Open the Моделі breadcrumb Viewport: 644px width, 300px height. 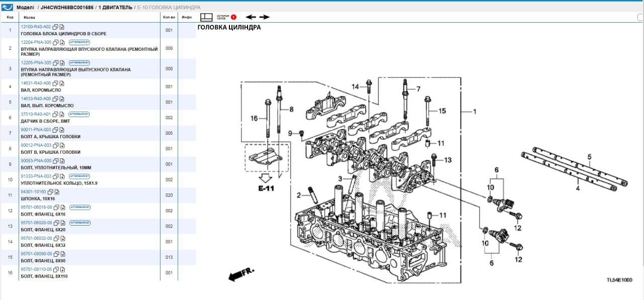click(x=26, y=8)
